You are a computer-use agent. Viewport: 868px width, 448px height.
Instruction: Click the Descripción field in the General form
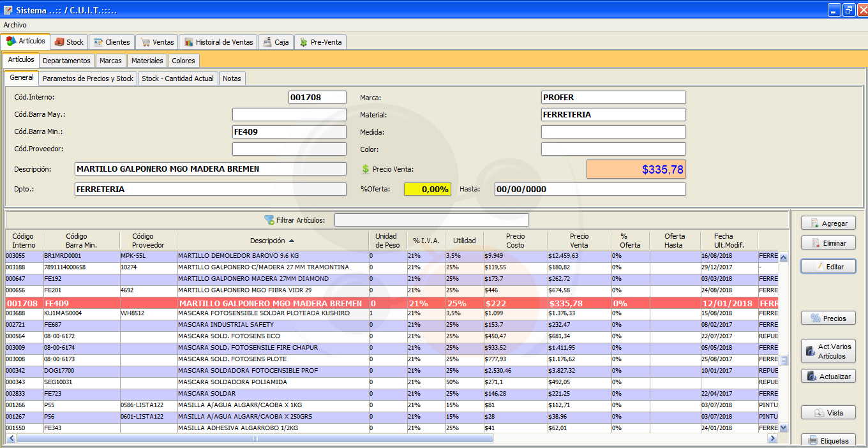coord(211,169)
